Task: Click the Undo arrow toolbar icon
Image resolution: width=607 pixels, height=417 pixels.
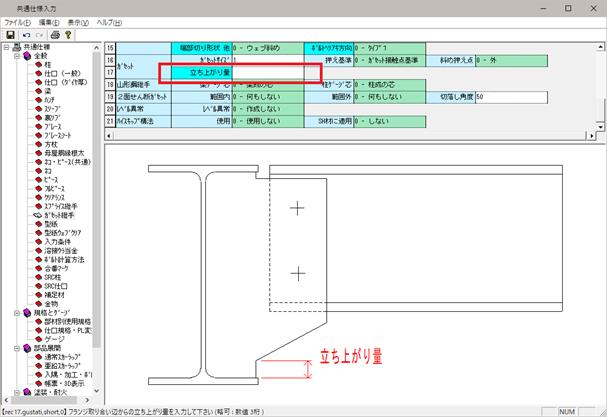Action: [x=26, y=35]
